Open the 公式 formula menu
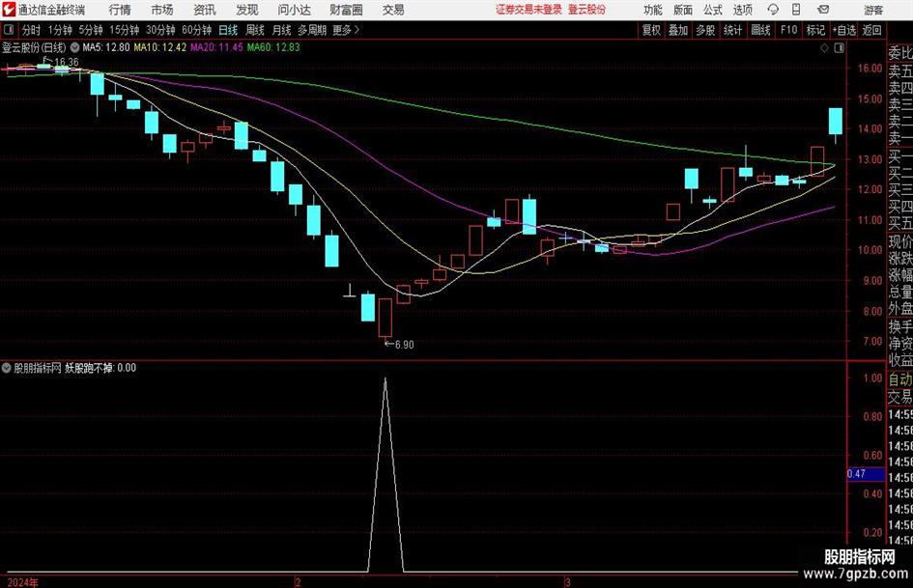The width and height of the screenshot is (913, 588). 713,10
